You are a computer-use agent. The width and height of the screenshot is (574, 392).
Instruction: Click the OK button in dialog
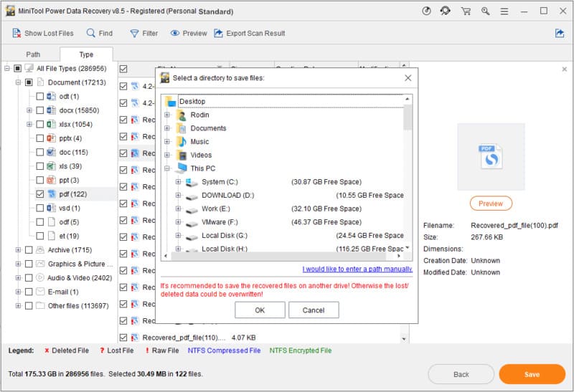(260, 310)
